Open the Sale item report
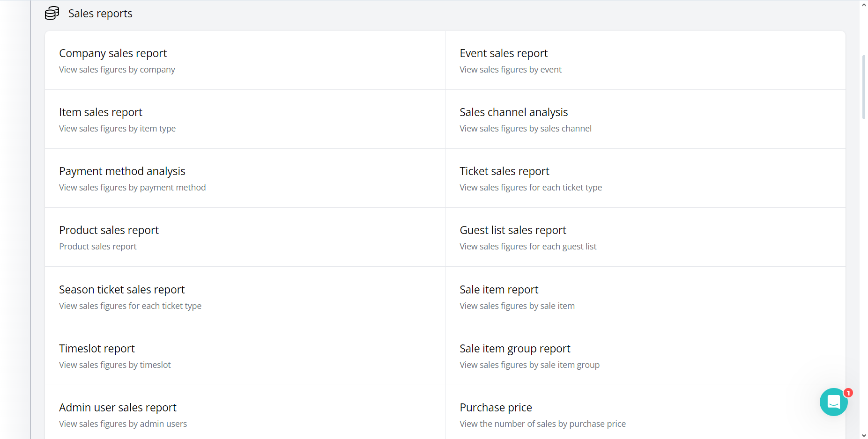Screen dimensions: 868x439 coord(499,290)
